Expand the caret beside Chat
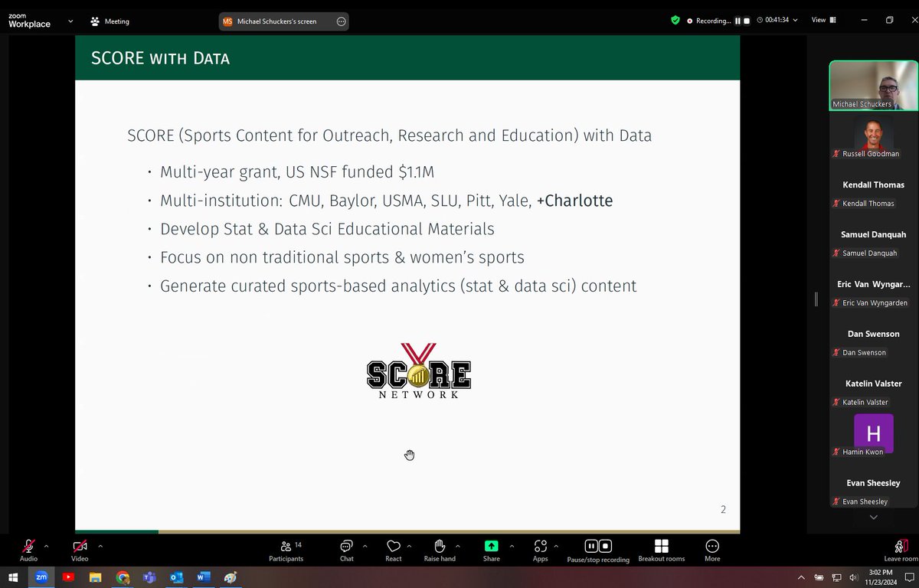Image resolution: width=919 pixels, height=588 pixels. point(365,546)
